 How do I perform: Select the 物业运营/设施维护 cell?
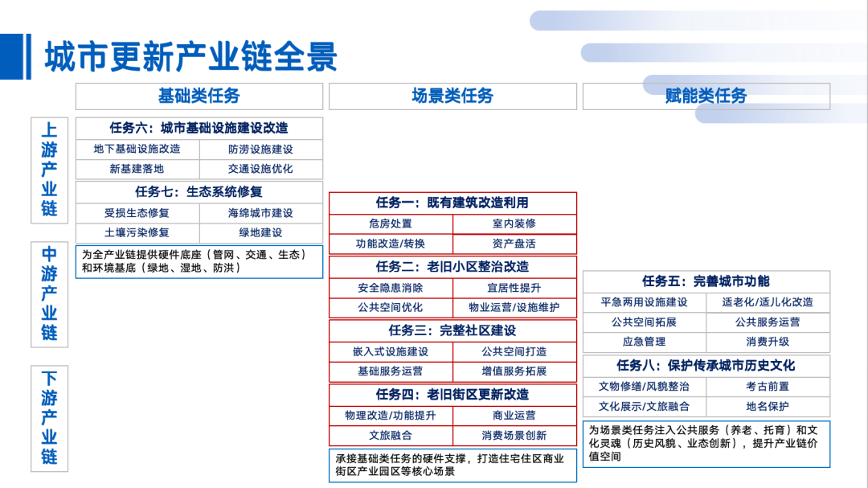point(514,308)
